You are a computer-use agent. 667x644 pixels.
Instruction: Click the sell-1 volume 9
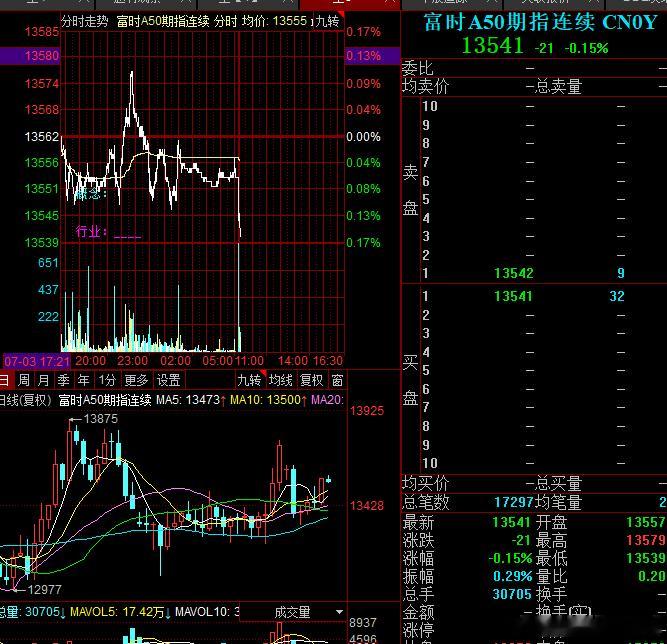pos(621,273)
